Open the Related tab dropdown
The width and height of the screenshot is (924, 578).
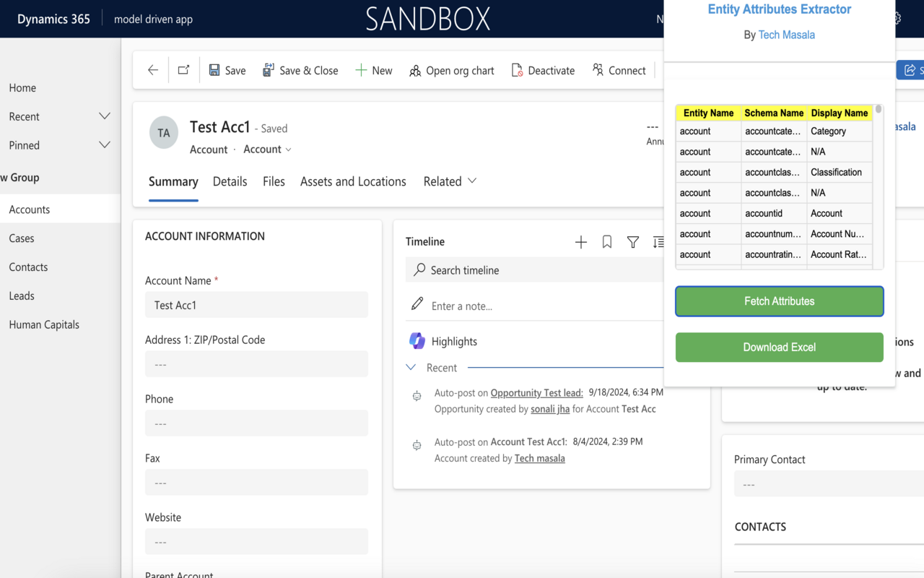450,181
